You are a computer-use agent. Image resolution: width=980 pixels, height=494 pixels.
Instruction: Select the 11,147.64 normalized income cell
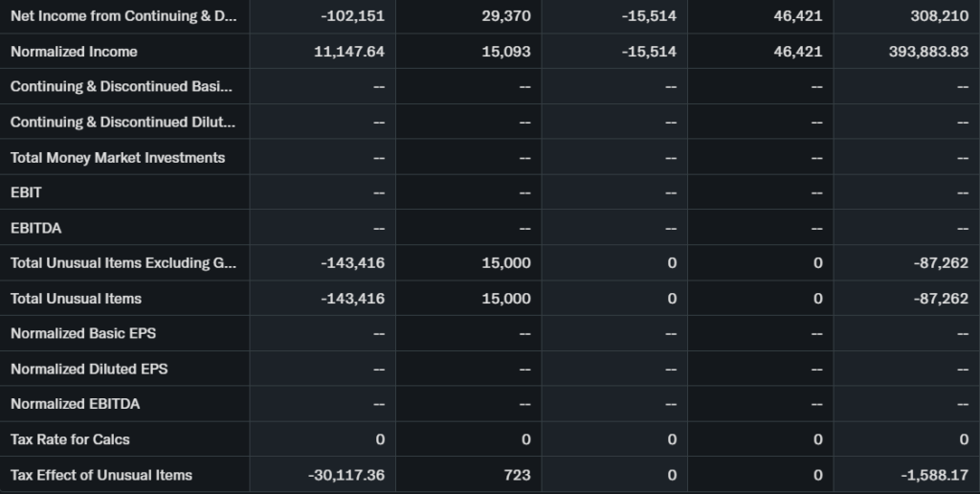(349, 52)
